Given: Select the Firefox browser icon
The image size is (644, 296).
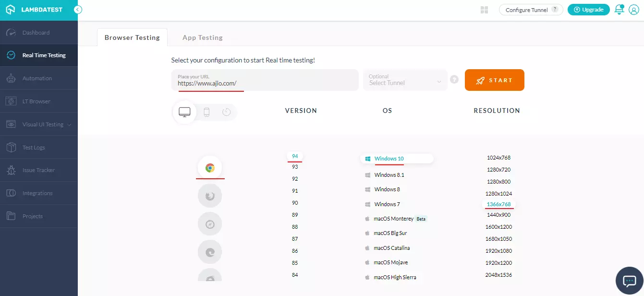Looking at the screenshot, I should pos(210,196).
